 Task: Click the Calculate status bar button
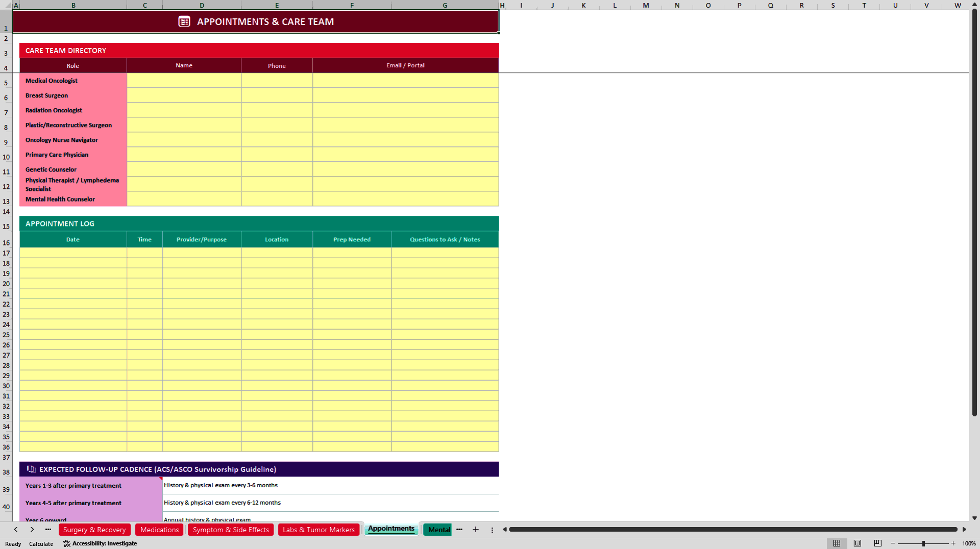click(41, 544)
